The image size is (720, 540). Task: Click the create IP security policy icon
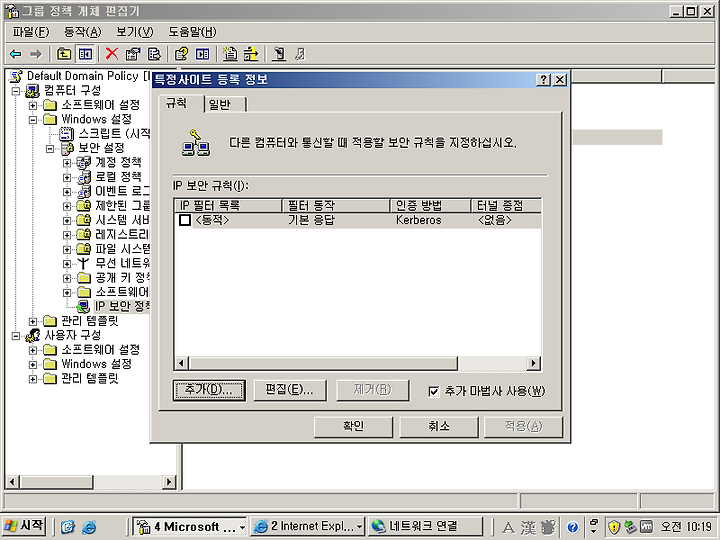(230, 54)
